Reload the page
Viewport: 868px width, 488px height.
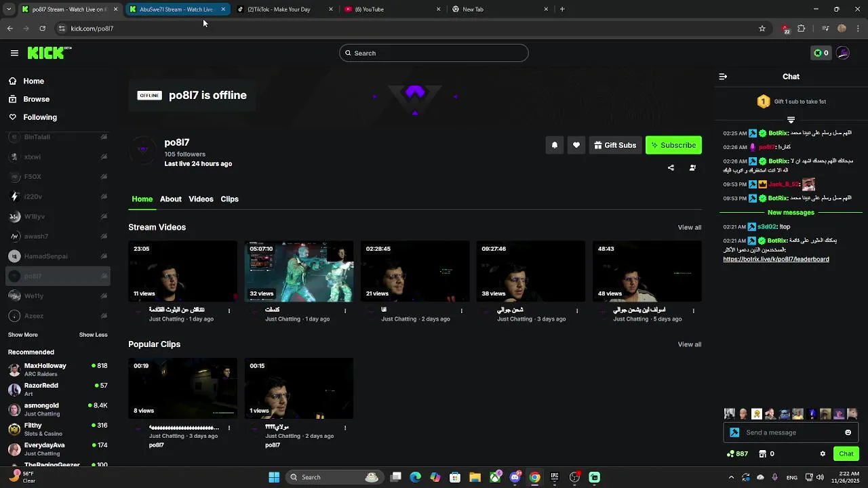click(x=42, y=28)
